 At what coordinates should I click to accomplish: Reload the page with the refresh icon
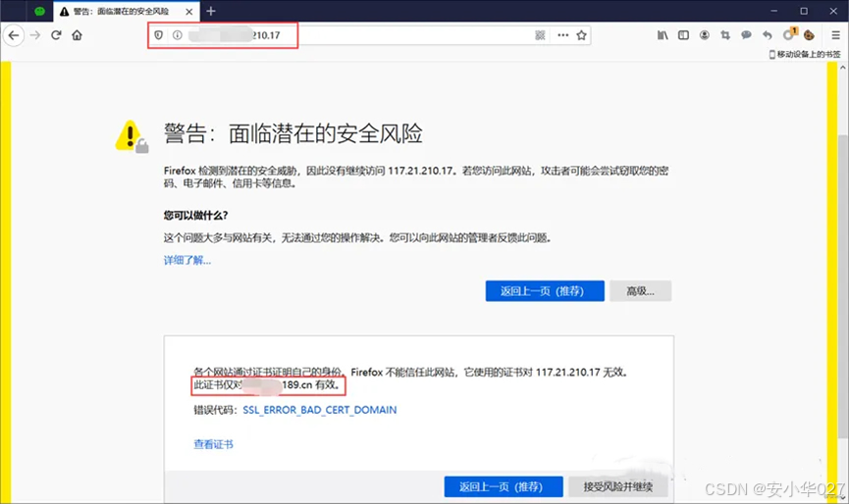56,35
